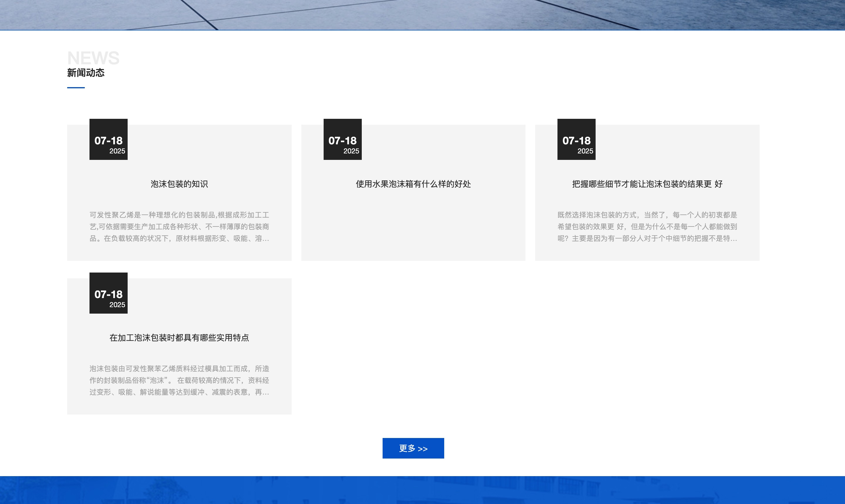The height and width of the screenshot is (504, 845).
Task: Click the date badge on 把握哪些细节 card
Action: (x=576, y=140)
